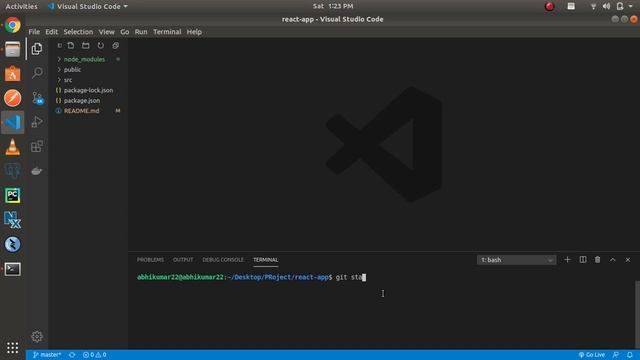Select the TERMINAL tab
Screen dimensions: 640x360
click(x=265, y=260)
